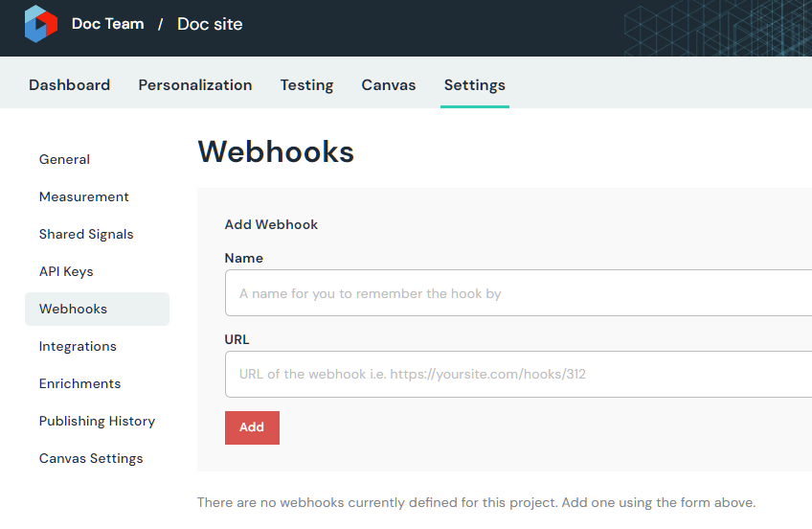This screenshot has width=812, height=529.
Task: Open General settings in sidebar
Action: pyautogui.click(x=64, y=159)
